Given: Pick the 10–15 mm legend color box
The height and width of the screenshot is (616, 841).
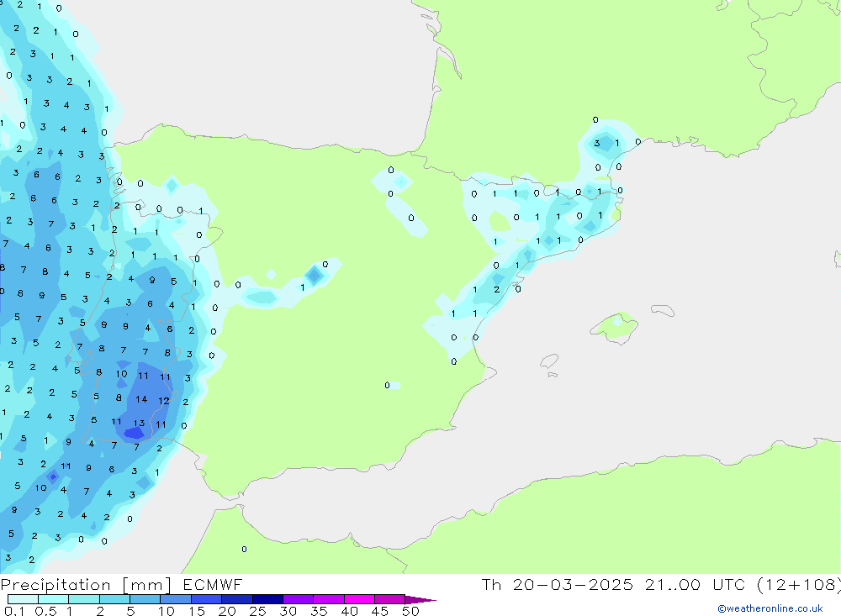Looking at the screenshot, I should click(x=176, y=599).
